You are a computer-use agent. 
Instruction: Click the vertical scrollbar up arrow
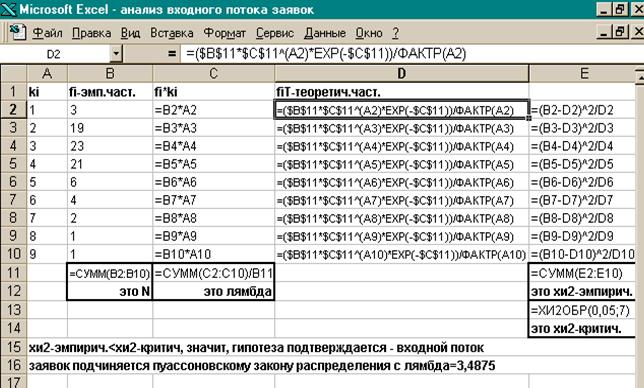639,77
